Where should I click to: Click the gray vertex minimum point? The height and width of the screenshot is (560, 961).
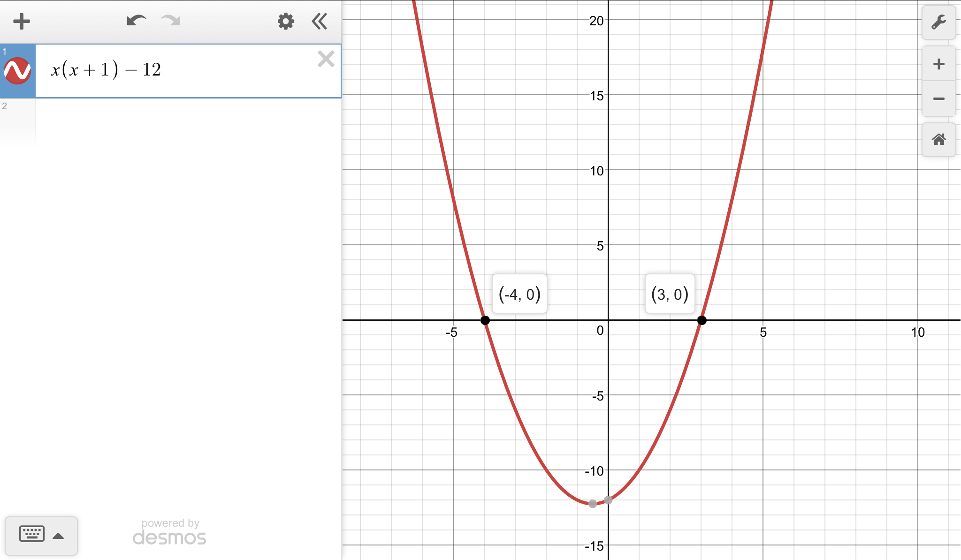pos(593,504)
